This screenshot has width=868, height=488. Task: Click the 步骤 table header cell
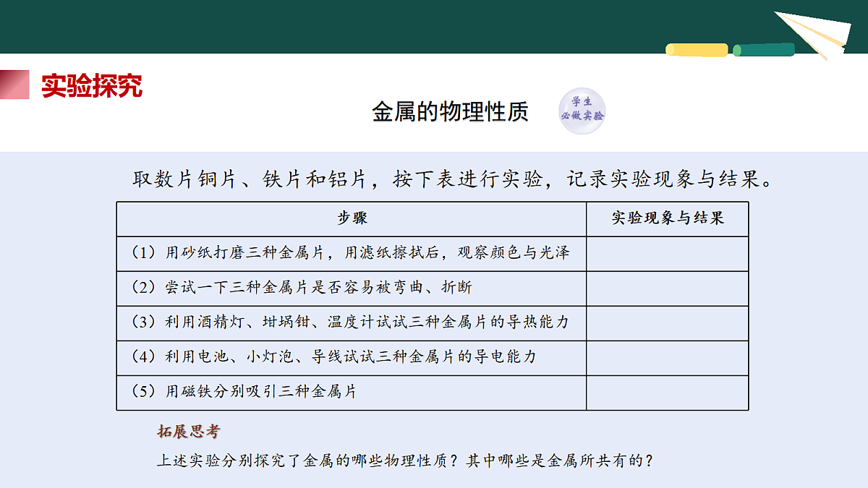click(x=352, y=219)
